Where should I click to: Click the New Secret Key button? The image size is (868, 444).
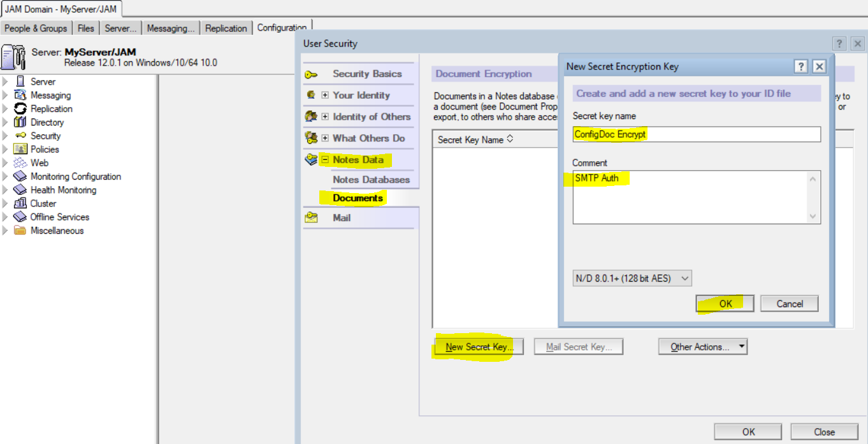coord(479,347)
